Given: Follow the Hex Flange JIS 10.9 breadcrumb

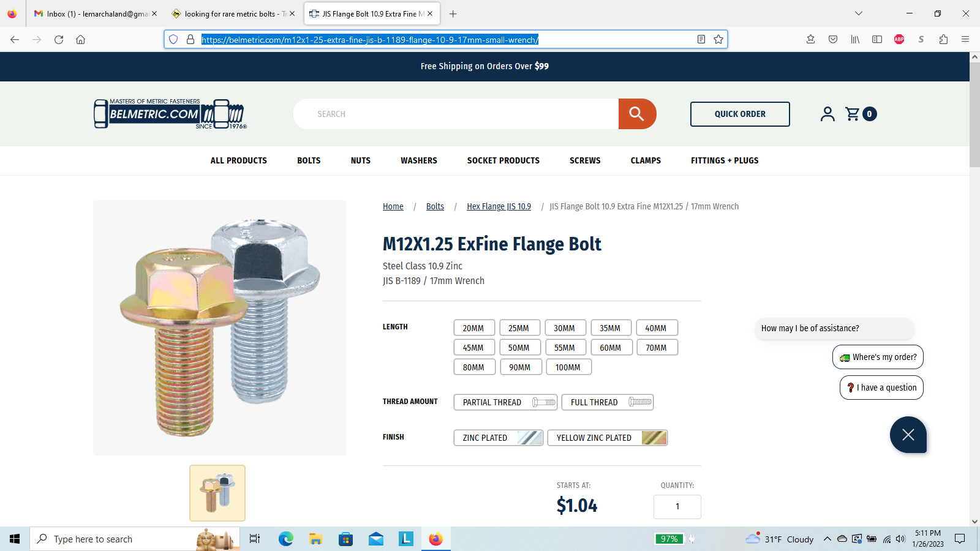Looking at the screenshot, I should pos(499,206).
